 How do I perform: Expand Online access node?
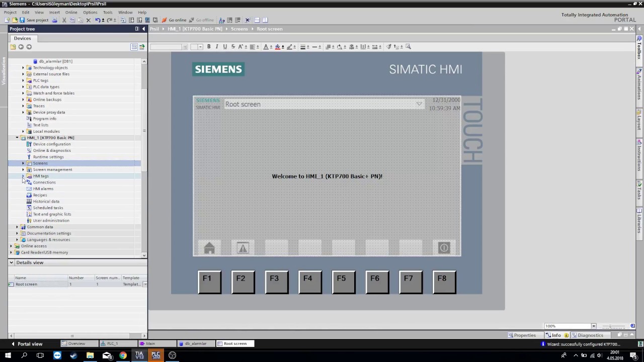pos(11,246)
